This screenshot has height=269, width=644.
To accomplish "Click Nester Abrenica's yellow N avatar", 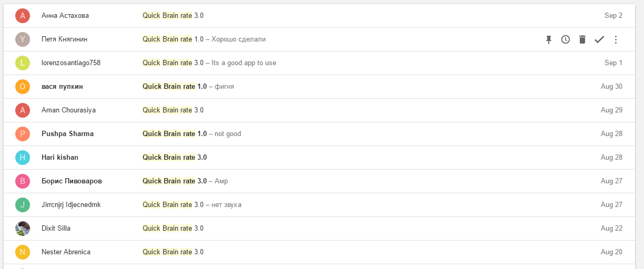I will [23, 252].
